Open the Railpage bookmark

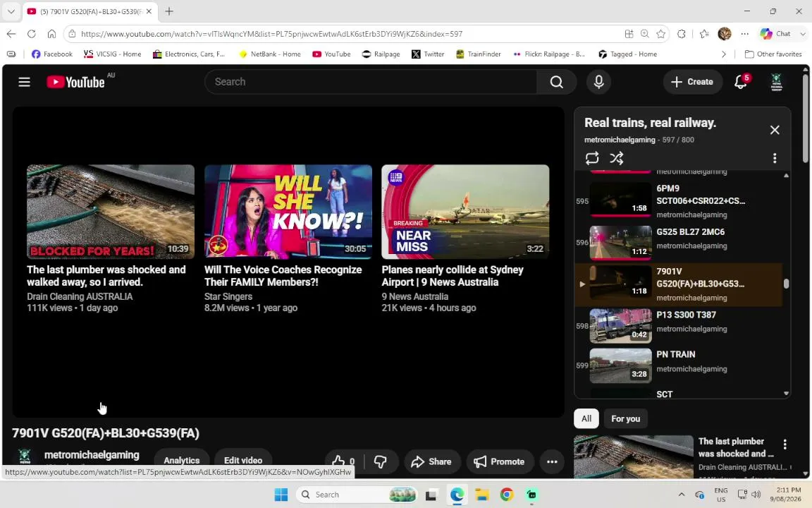pos(381,54)
